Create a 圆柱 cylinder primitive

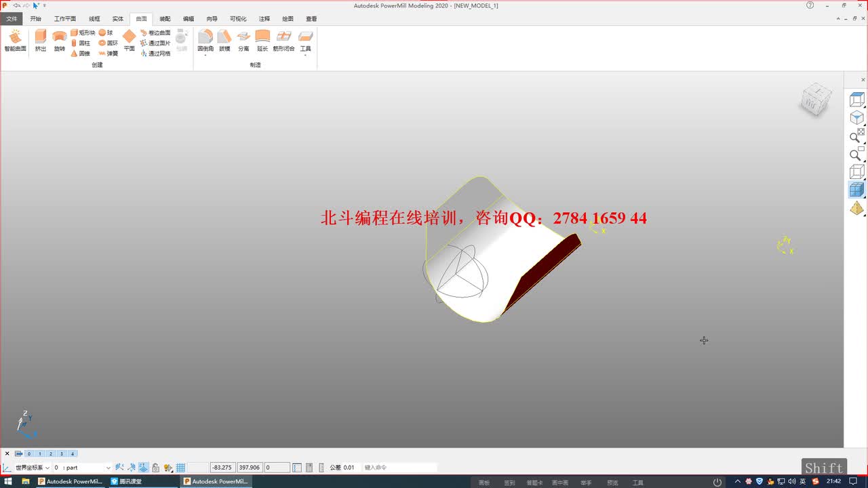click(x=80, y=43)
